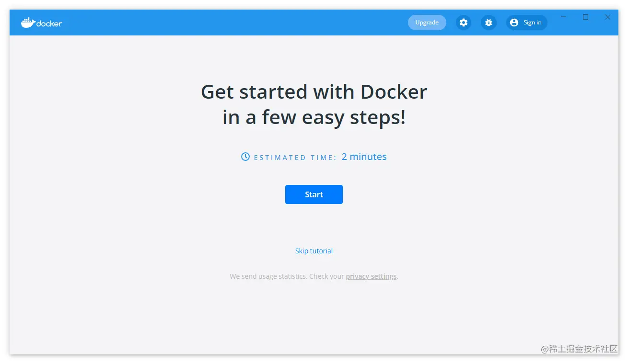
Task: Open the privacy settings link
Action: click(371, 276)
